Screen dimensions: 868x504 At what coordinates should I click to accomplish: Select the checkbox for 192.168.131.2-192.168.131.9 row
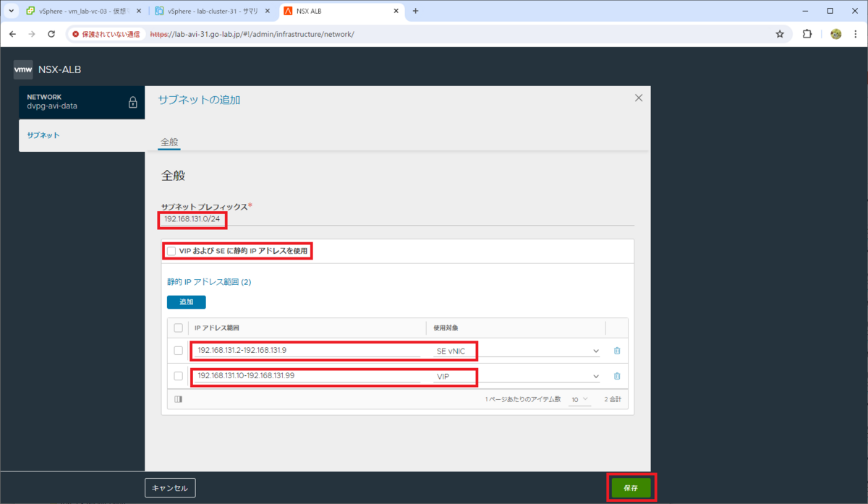pos(178,351)
